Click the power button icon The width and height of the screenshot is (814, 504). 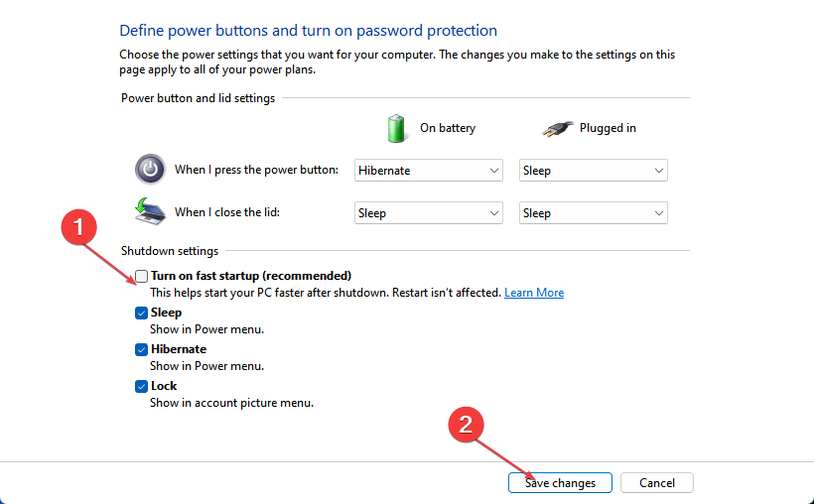coord(150,170)
